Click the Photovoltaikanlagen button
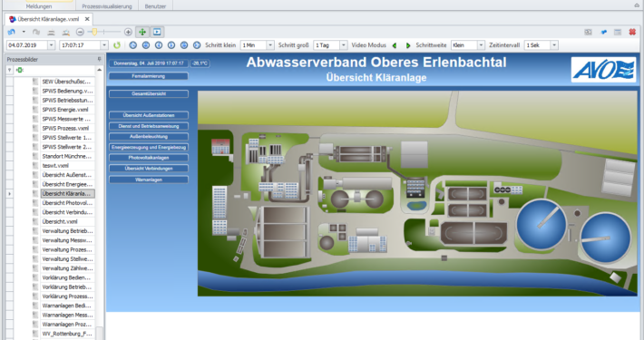The height and width of the screenshot is (340, 644). pos(149,158)
